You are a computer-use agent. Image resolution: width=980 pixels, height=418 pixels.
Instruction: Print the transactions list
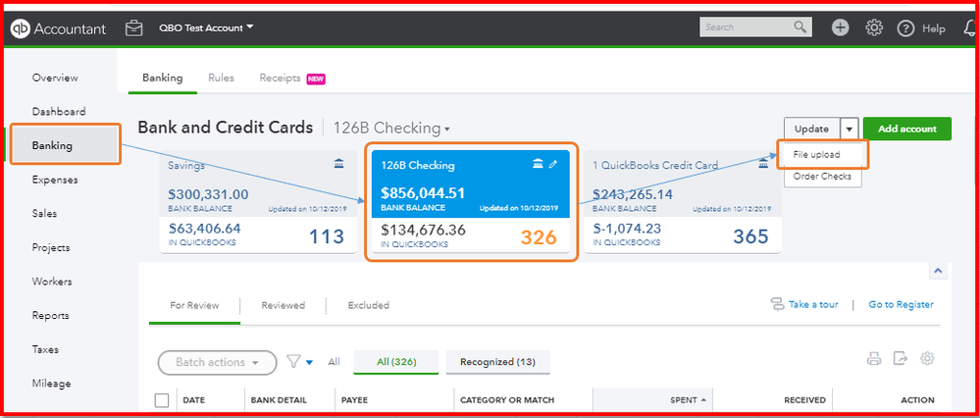[874, 359]
